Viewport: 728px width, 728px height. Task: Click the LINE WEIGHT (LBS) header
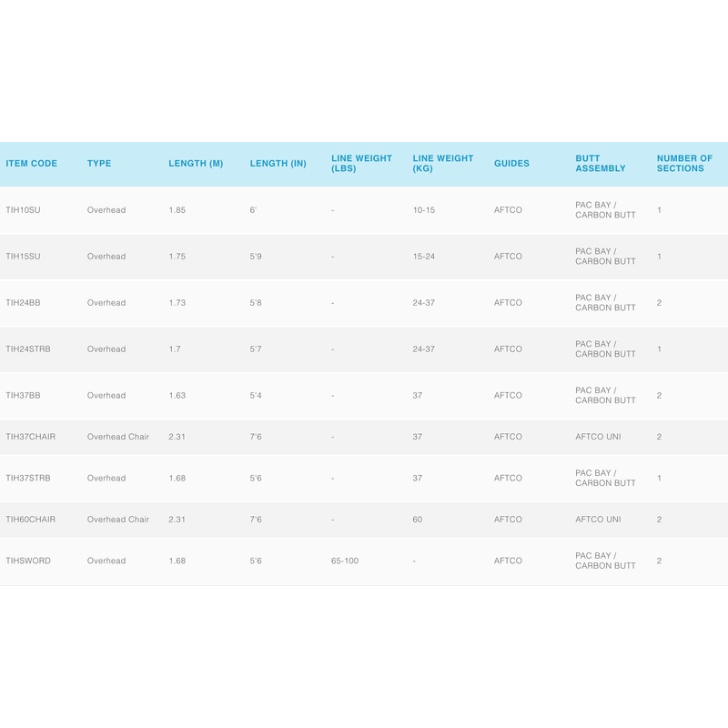[x=361, y=164]
